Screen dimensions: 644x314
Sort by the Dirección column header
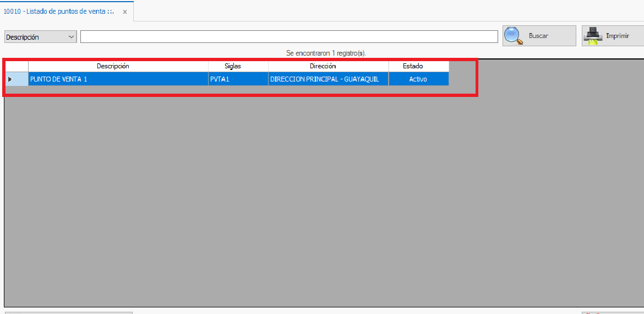tap(323, 66)
